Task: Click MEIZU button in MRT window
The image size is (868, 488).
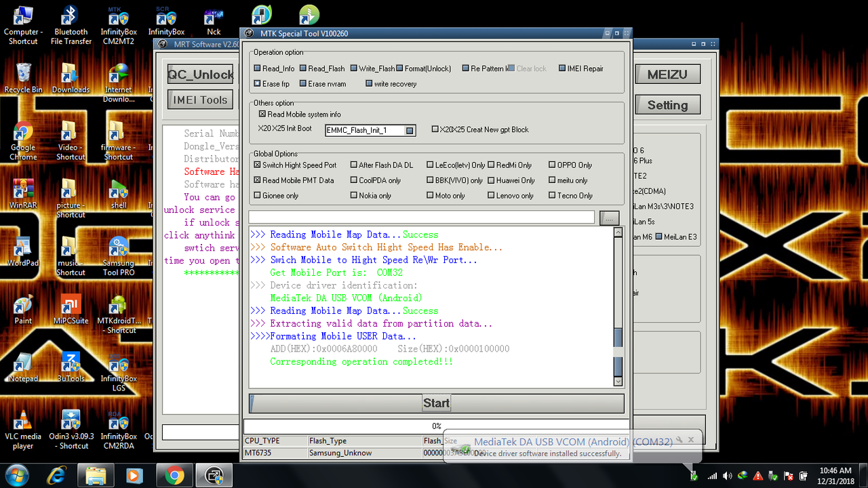Action: [667, 75]
